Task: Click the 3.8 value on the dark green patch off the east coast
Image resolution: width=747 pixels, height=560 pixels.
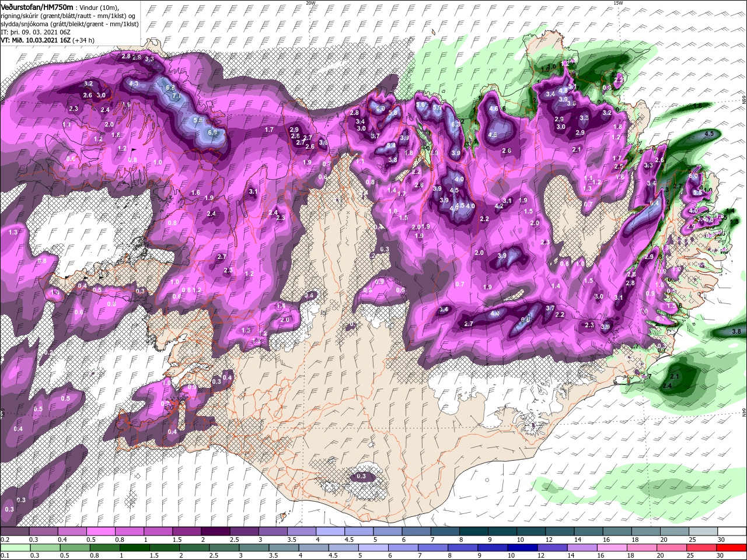Action: pos(736,331)
